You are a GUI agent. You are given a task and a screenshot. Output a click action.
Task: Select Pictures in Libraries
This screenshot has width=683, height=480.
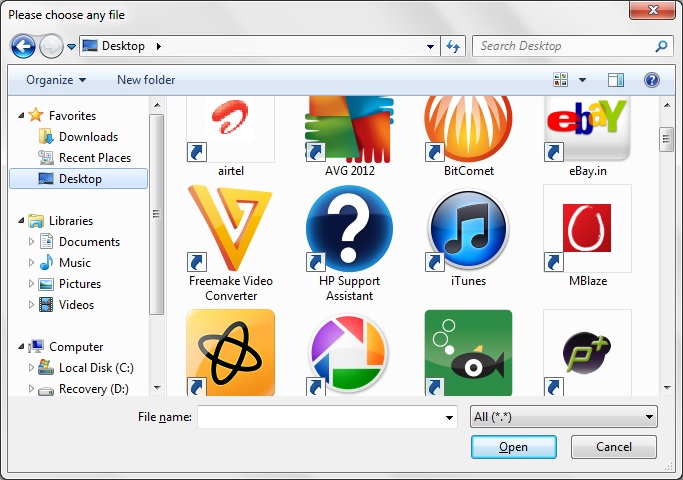coord(70,284)
